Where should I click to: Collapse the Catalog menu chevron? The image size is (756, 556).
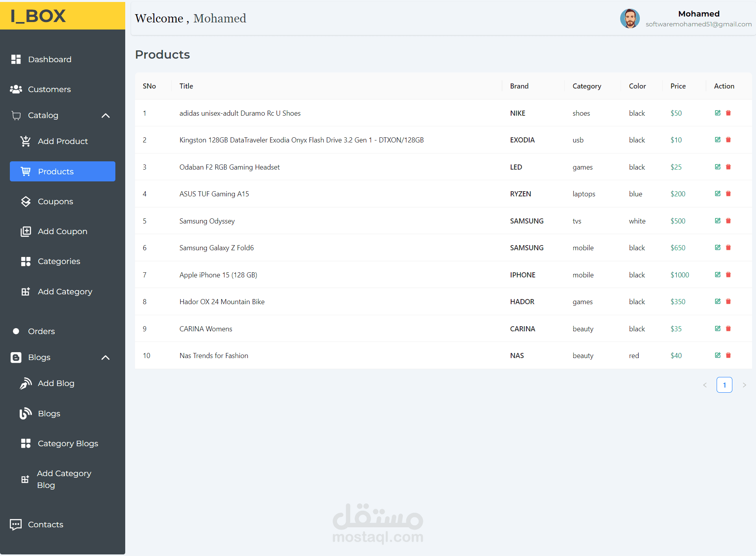click(x=106, y=115)
